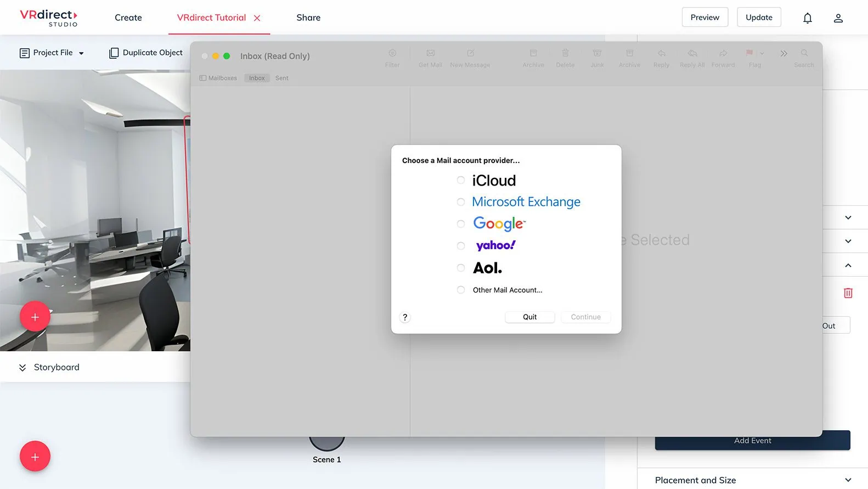
Task: Select Other Mail Account option
Action: pos(461,290)
